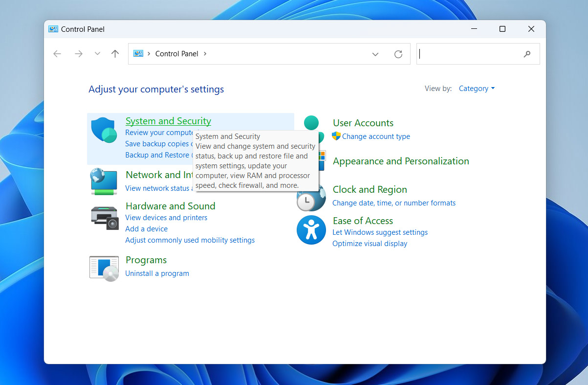Open Clock and Region category
Image resolution: width=588 pixels, height=385 pixels.
(x=370, y=189)
